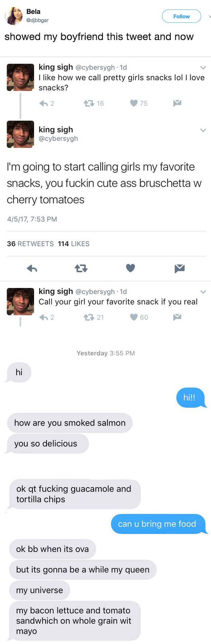Like the tweet with 75 likes
Screen dimensions: 211x644
click(x=134, y=103)
